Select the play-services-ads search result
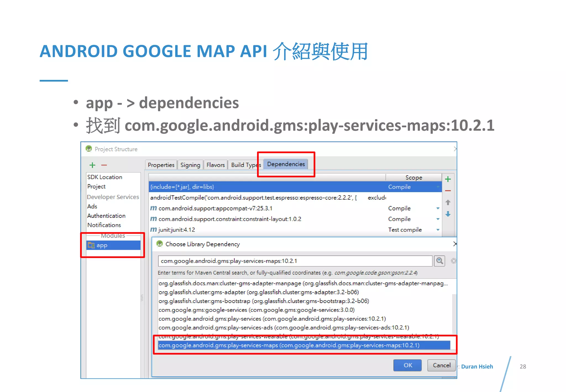The width and height of the screenshot is (566, 392). [x=304, y=328]
